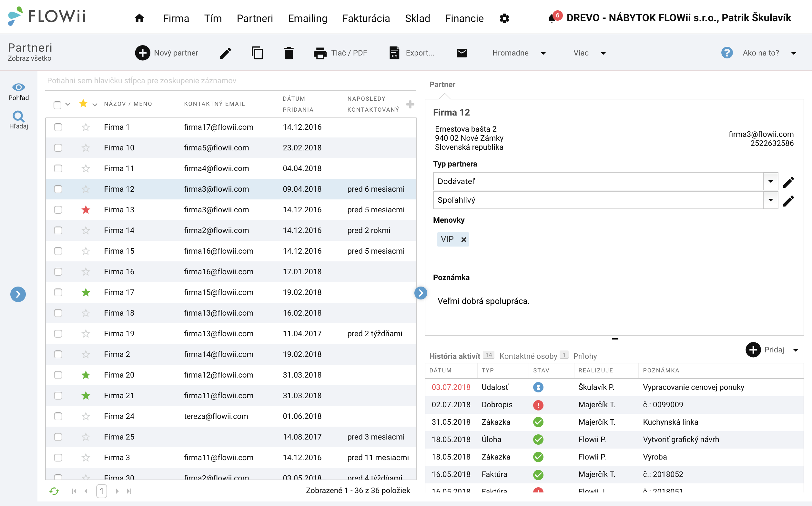
Task: Select checkbox for Firma 1
Action: pos(58,127)
